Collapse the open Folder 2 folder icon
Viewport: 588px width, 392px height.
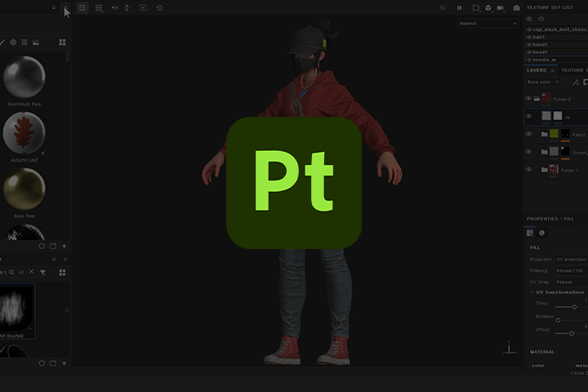(x=537, y=99)
